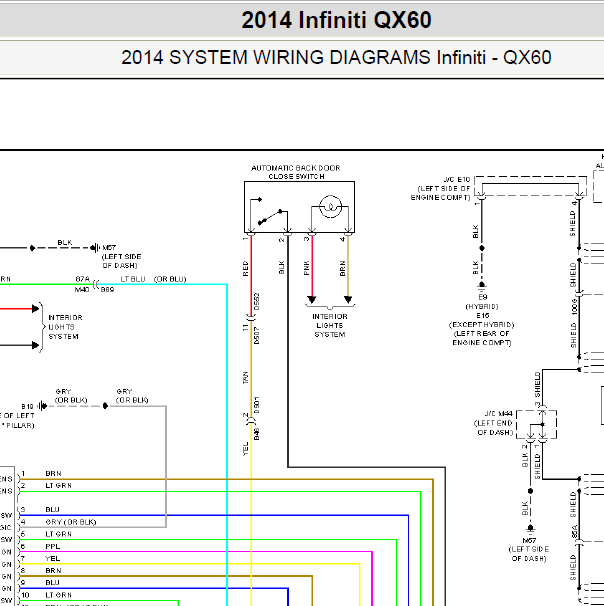This screenshot has height=606, width=604.
Task: Click pin 3 "BLU" wire row label
Action: click(x=52, y=510)
